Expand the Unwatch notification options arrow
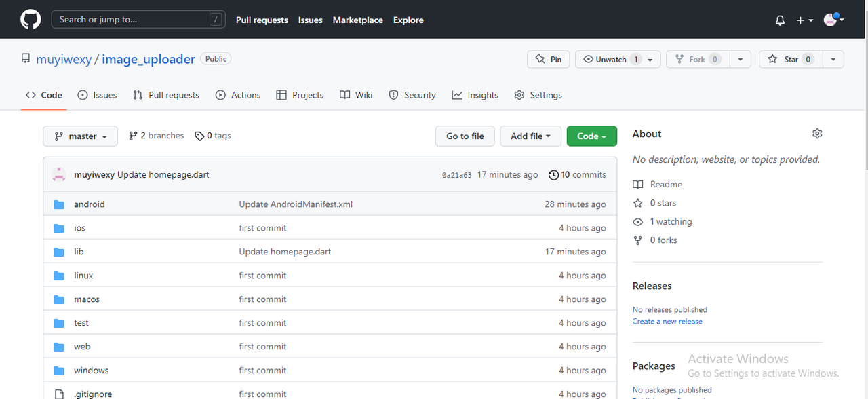The width and height of the screenshot is (868, 399). [651, 59]
